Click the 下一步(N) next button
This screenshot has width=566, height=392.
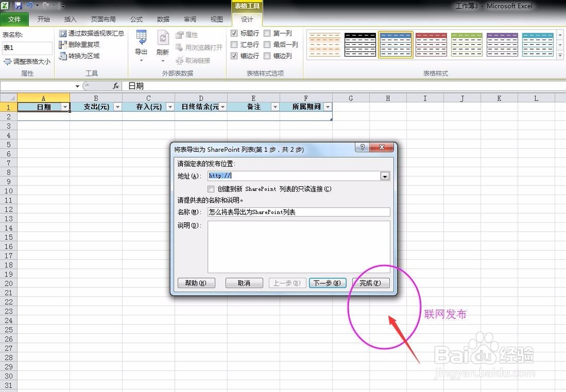[x=327, y=283]
